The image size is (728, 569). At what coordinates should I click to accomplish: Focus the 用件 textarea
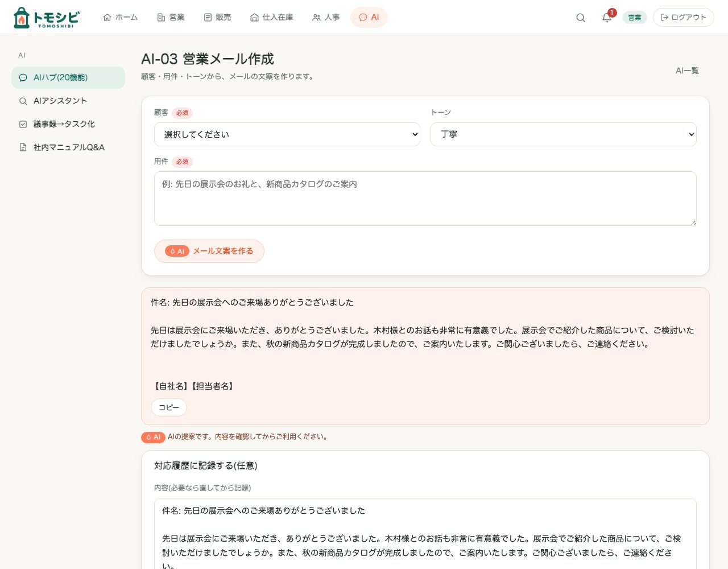coord(425,199)
